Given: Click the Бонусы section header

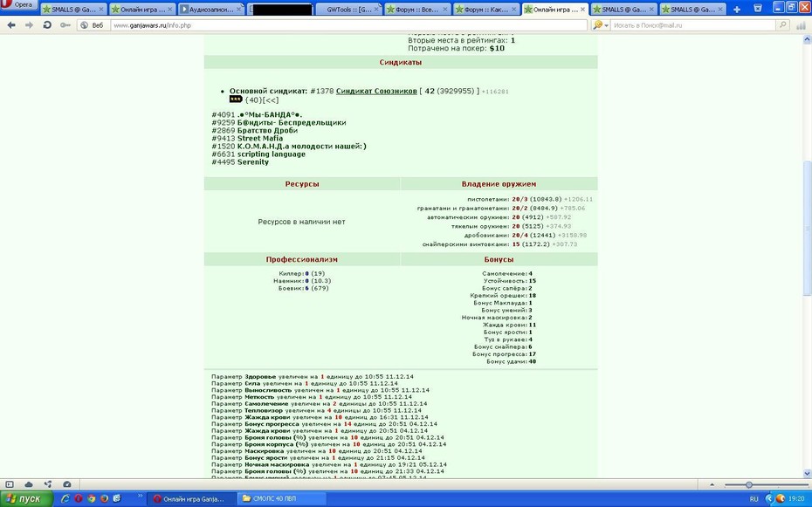Looking at the screenshot, I should coord(499,259).
